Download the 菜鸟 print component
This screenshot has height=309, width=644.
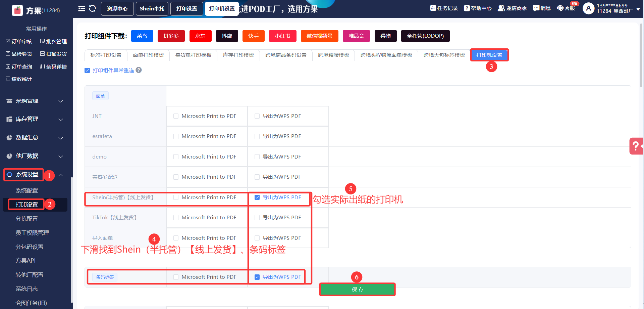click(142, 36)
